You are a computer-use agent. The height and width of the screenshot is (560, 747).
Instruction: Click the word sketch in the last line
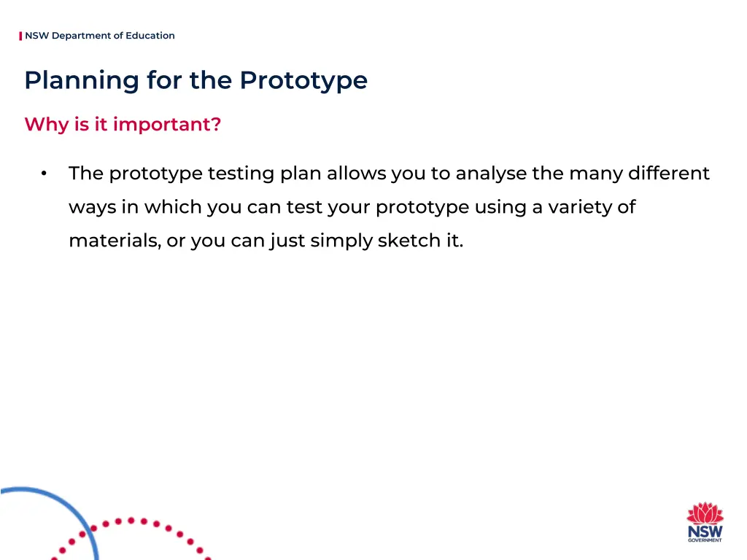(409, 241)
